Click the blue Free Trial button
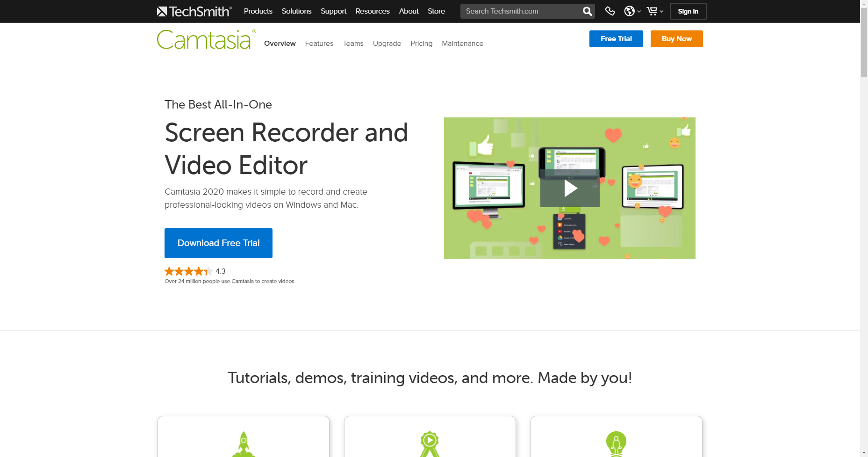The height and width of the screenshot is (457, 868). [x=616, y=39]
